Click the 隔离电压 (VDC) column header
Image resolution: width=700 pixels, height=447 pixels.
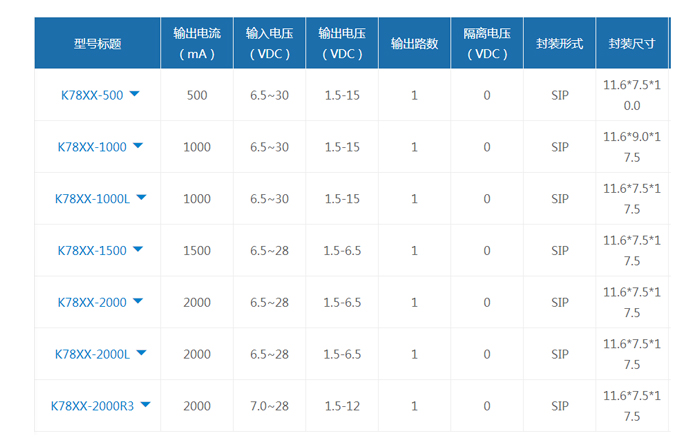click(x=487, y=43)
